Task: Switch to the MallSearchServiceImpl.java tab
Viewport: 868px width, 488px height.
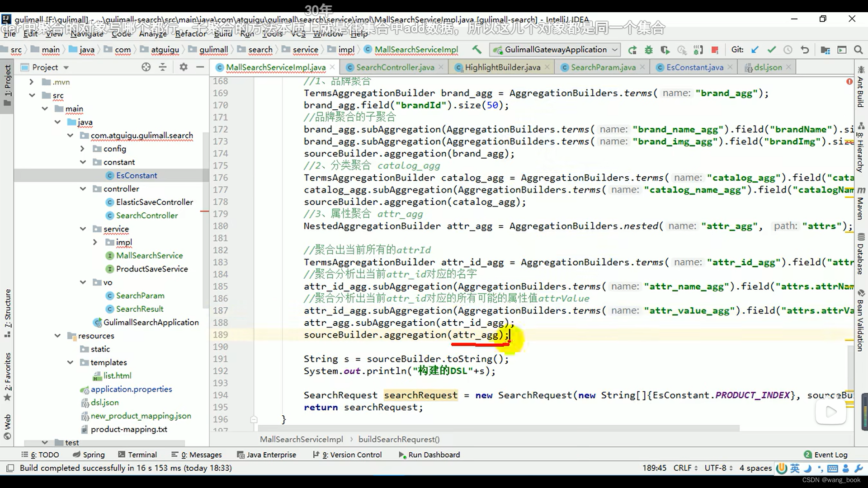Action: [275, 67]
